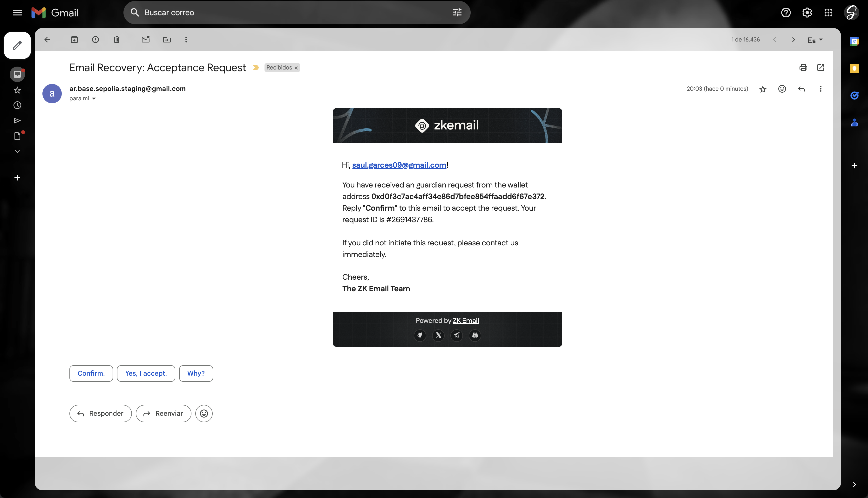Click sender ar.base.sepolia.staging@gmail.com
This screenshot has height=498, width=868.
pos(128,89)
